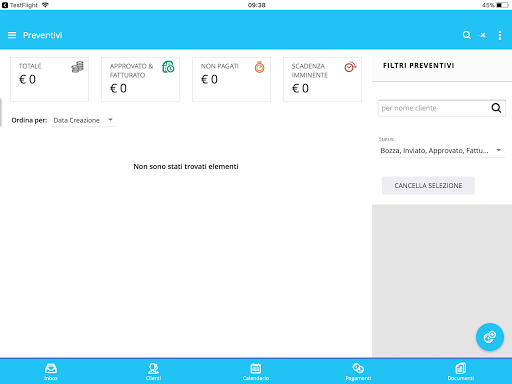Open the three-dot overflow menu
Screen dimensions: 512x384
(x=500, y=35)
